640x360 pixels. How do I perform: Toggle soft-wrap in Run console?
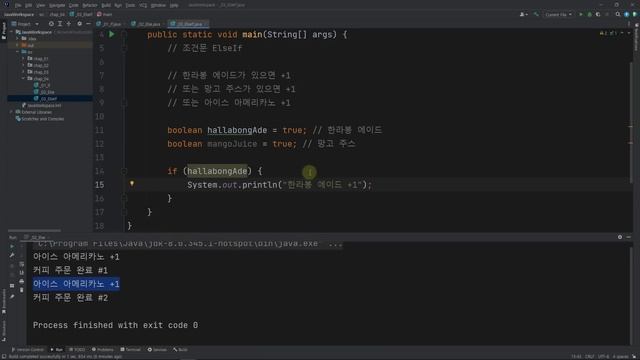pos(22,264)
